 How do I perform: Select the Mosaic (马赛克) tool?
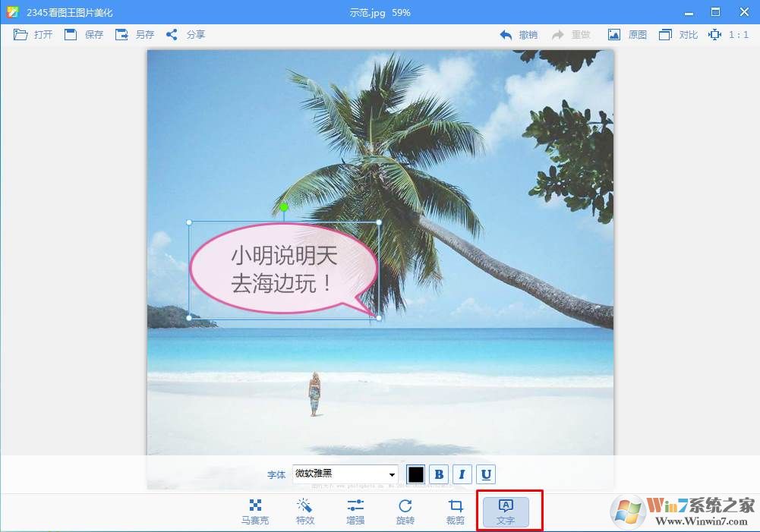click(255, 512)
